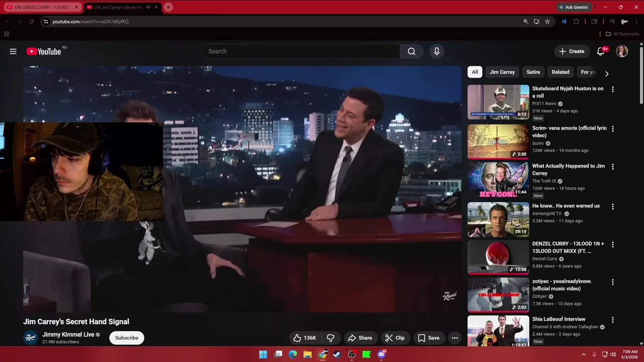Open Microsoft Edge from the taskbar
The image size is (644, 362).
293,354
